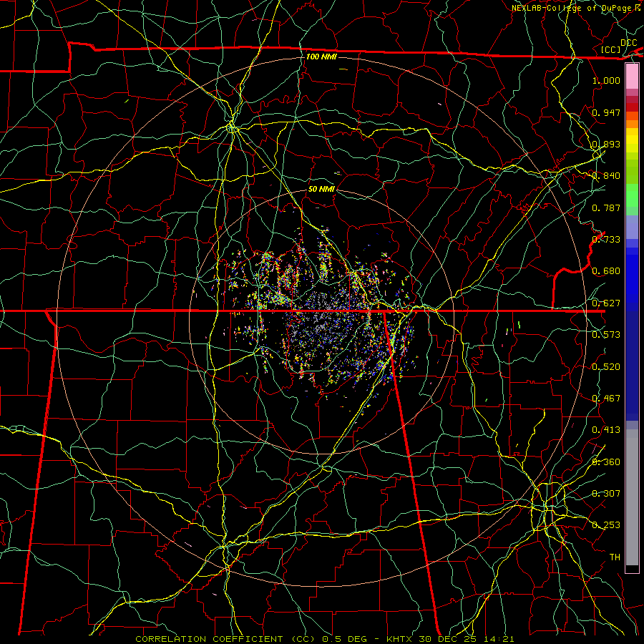Click the 0.467 scale value

coord(606,399)
